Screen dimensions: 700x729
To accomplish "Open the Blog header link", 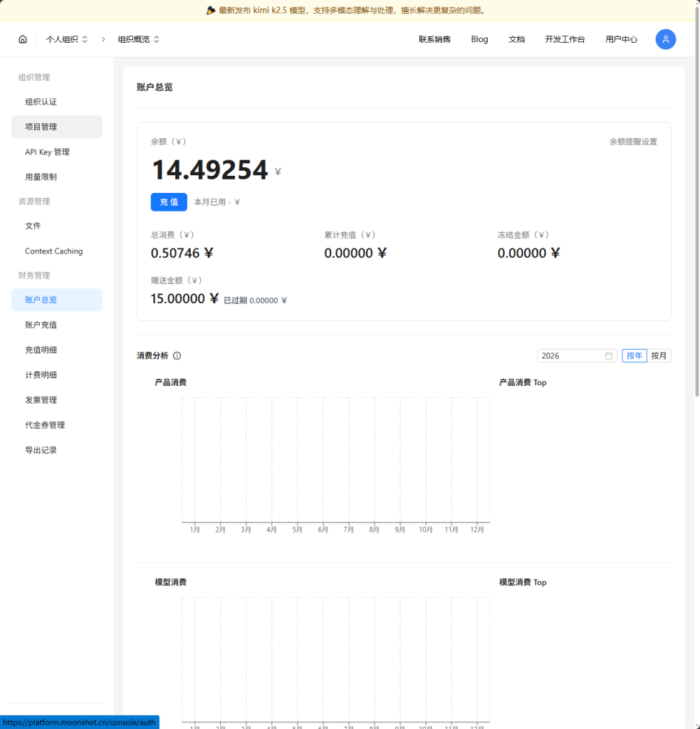I will pyautogui.click(x=479, y=39).
